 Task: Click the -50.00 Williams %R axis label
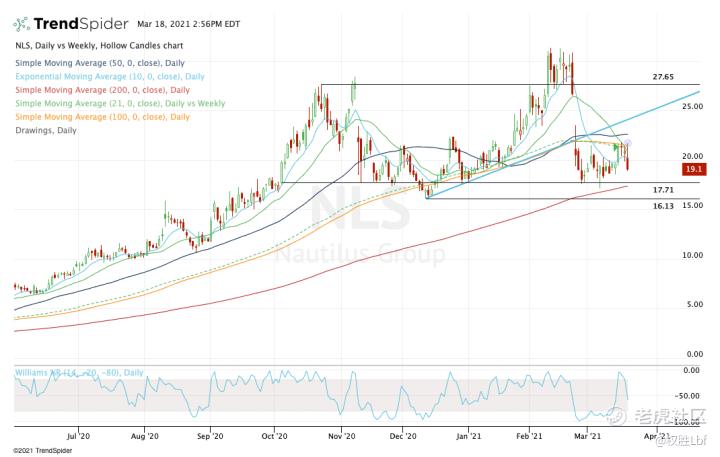[687, 396]
